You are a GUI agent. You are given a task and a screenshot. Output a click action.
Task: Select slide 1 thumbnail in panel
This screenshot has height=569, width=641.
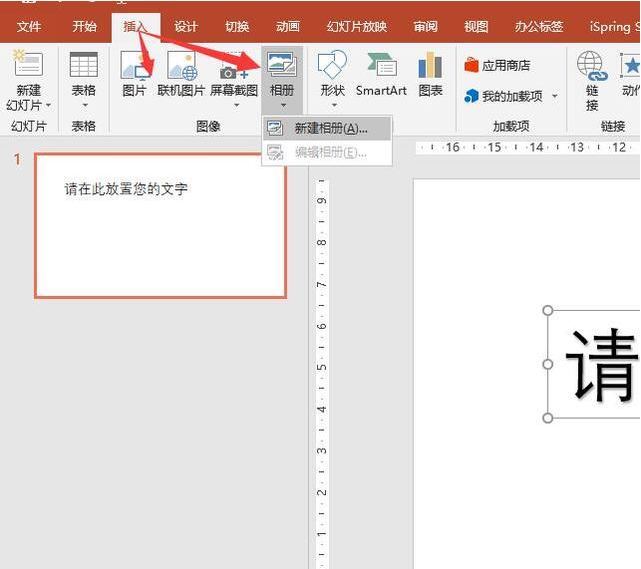pos(160,225)
